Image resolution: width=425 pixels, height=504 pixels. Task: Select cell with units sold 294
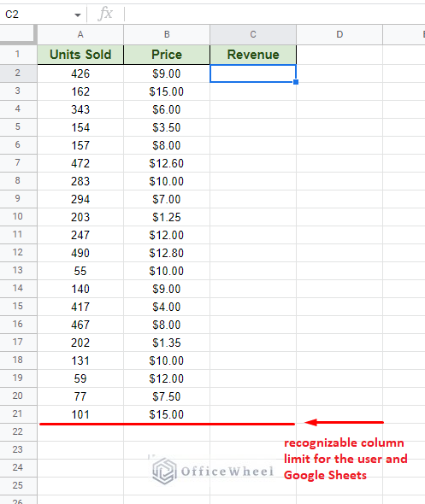[80, 199]
